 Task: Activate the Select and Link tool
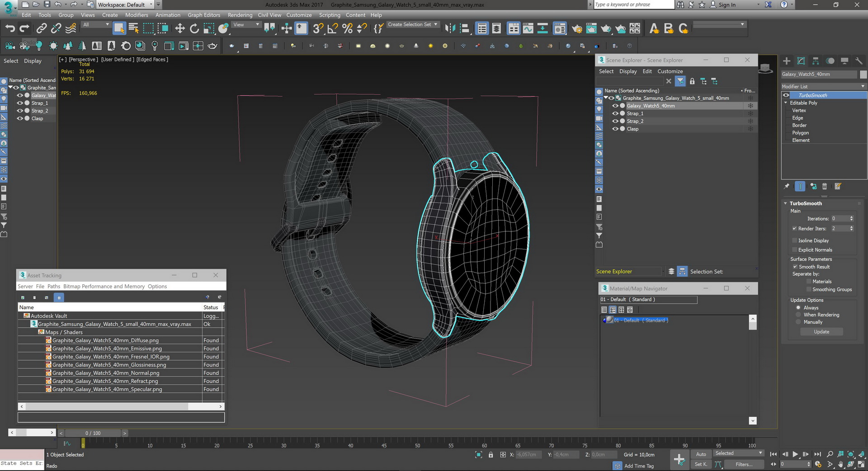[x=41, y=28]
